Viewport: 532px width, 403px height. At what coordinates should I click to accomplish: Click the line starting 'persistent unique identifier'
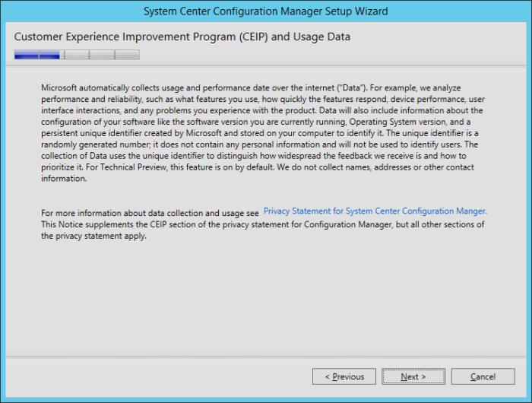tap(260, 133)
